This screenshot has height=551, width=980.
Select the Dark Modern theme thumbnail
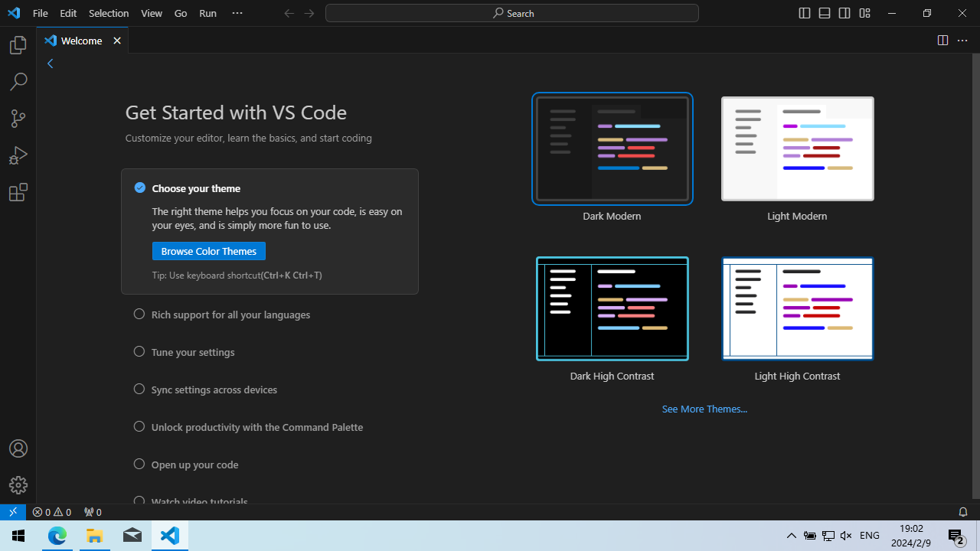click(x=612, y=148)
